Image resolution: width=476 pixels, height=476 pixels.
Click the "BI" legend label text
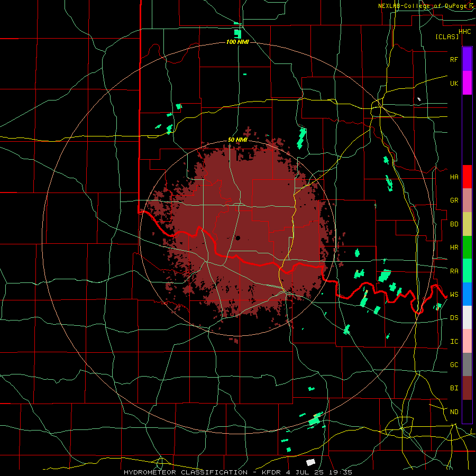[x=454, y=388]
